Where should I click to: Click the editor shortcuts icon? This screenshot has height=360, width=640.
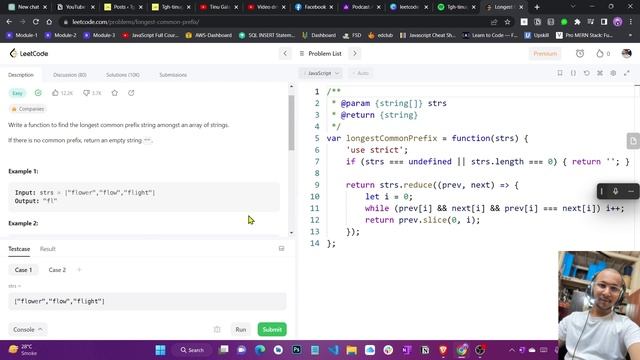[600, 73]
